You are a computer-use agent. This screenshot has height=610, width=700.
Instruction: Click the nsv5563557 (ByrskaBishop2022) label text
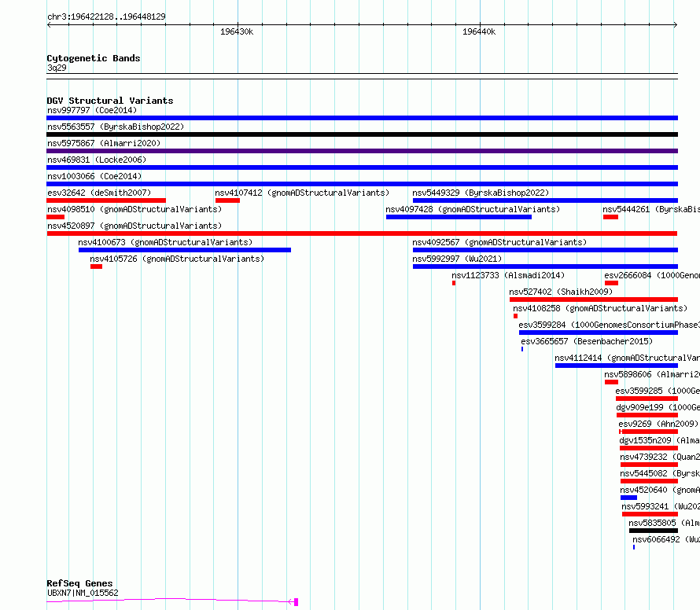point(116,127)
